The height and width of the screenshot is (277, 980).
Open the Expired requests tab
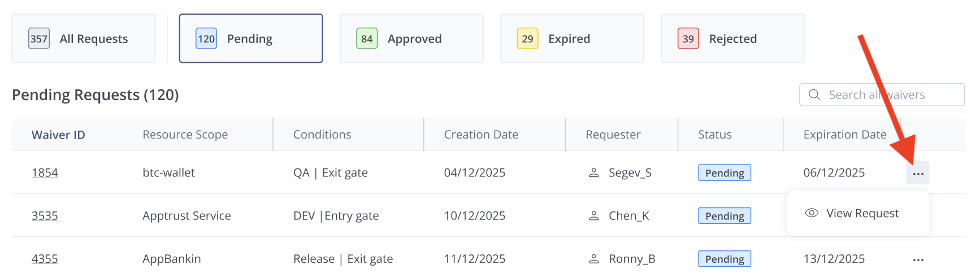point(572,38)
